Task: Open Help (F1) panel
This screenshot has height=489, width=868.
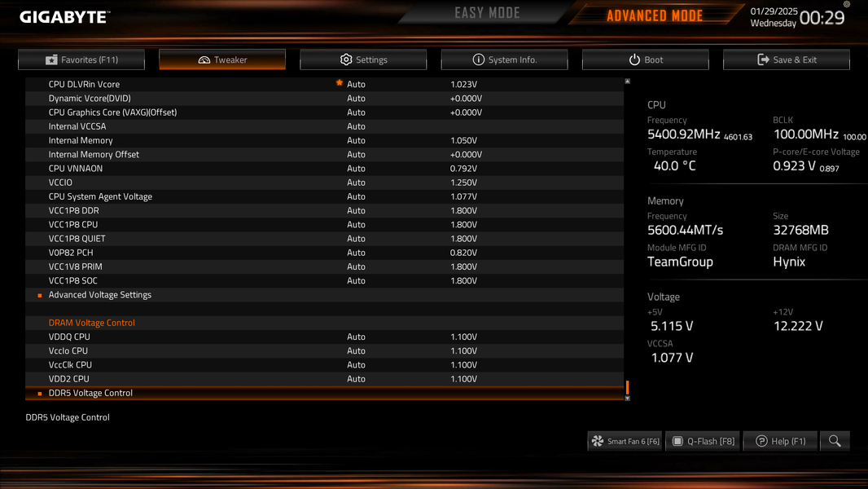Action: point(780,441)
